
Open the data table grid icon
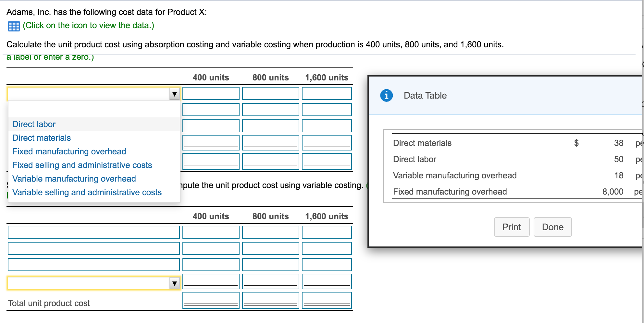(14, 26)
